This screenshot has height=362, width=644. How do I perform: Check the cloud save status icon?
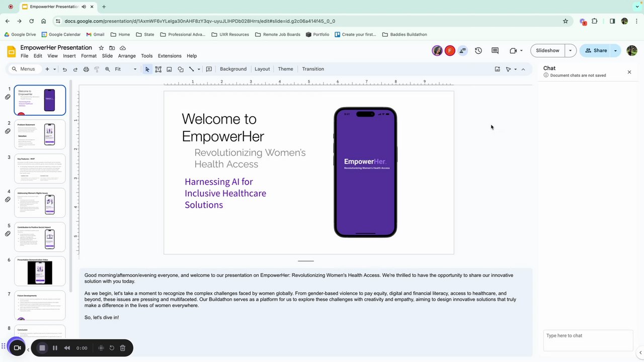coord(122,48)
